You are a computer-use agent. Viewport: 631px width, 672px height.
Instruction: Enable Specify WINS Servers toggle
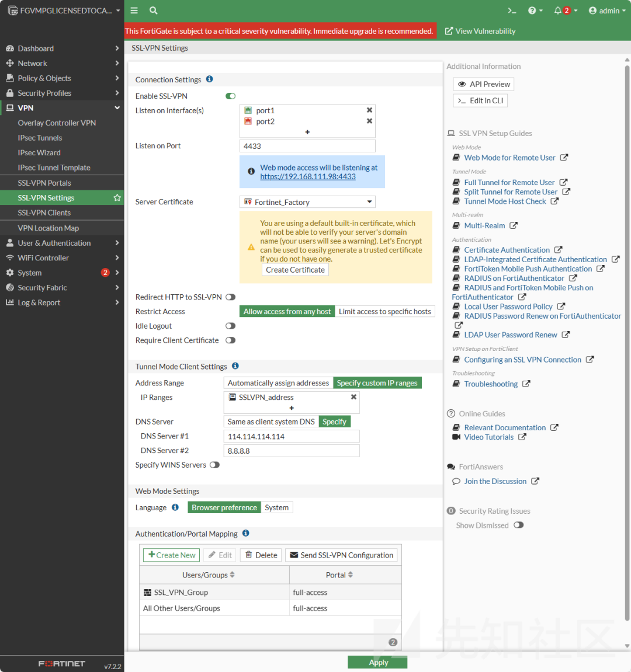[x=214, y=465]
